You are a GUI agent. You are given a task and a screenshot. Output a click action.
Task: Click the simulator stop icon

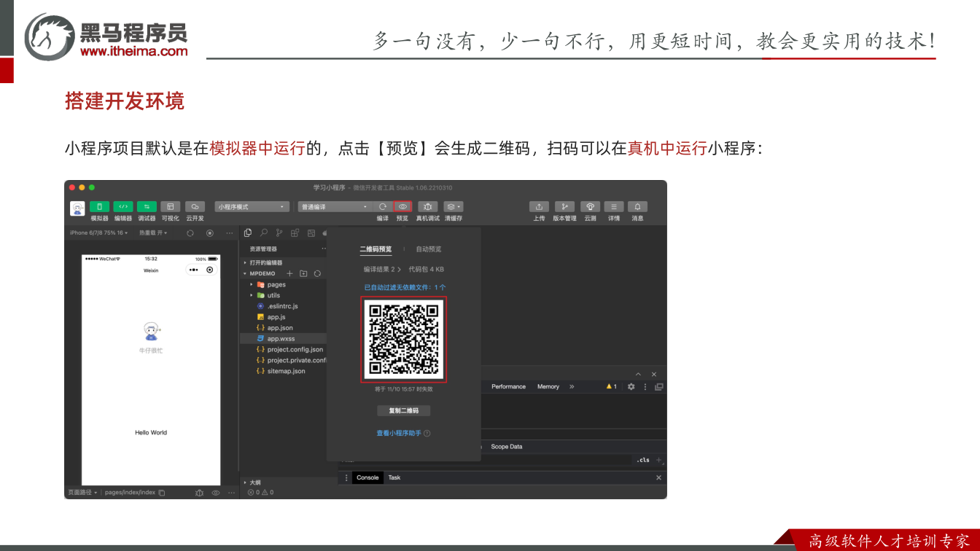(x=210, y=233)
